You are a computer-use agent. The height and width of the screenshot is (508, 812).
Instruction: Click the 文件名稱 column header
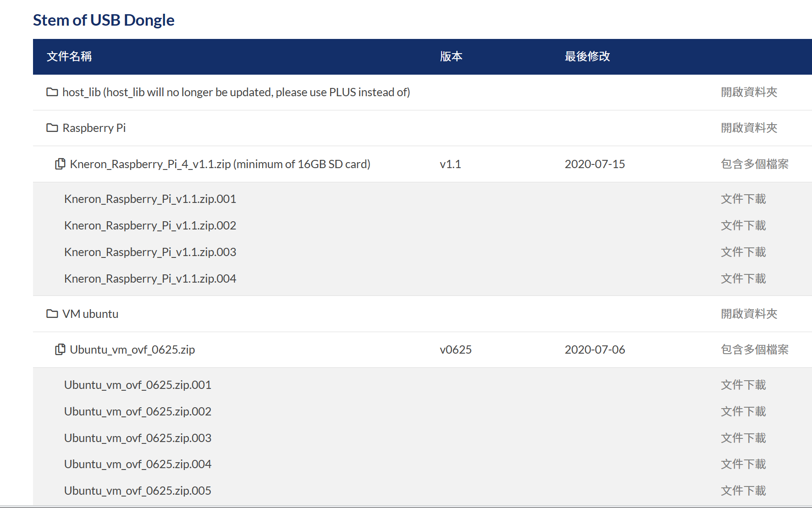[x=69, y=56]
